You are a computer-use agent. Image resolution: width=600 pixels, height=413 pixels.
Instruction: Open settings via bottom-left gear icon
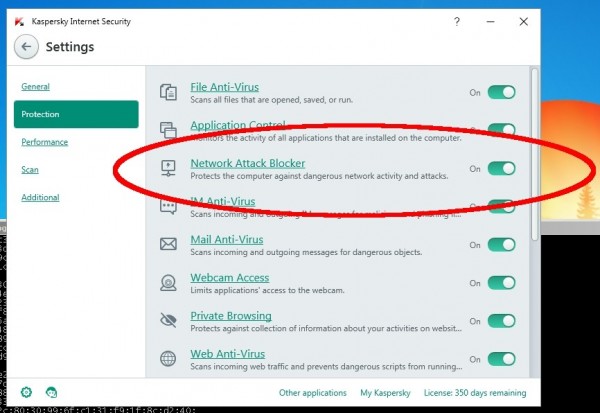pyautogui.click(x=26, y=393)
